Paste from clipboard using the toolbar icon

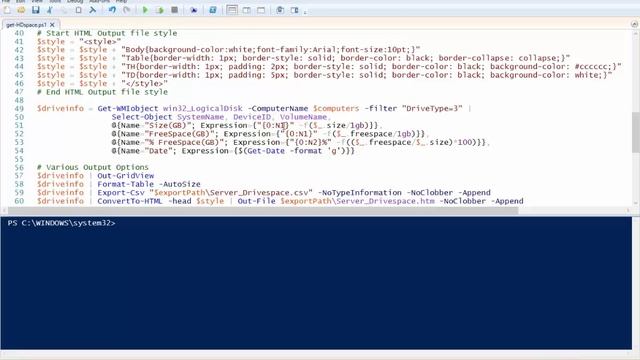78,10
